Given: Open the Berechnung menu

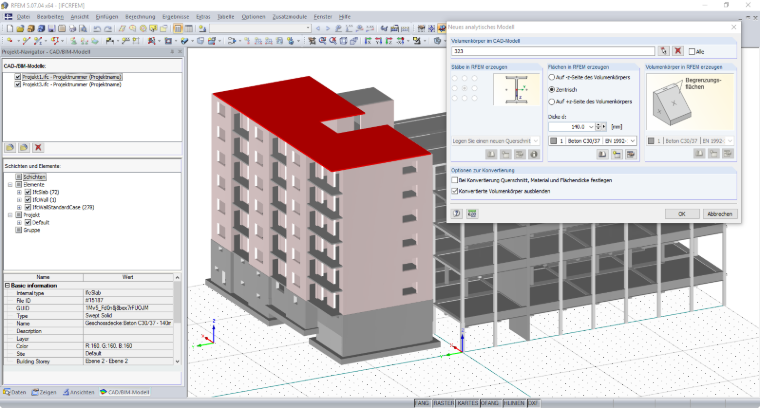Looking at the screenshot, I should click(140, 16).
